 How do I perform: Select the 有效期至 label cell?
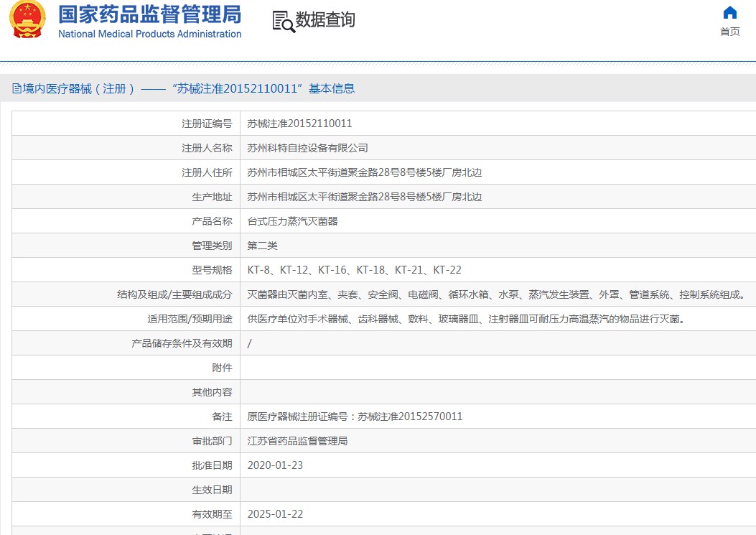[x=126, y=515]
